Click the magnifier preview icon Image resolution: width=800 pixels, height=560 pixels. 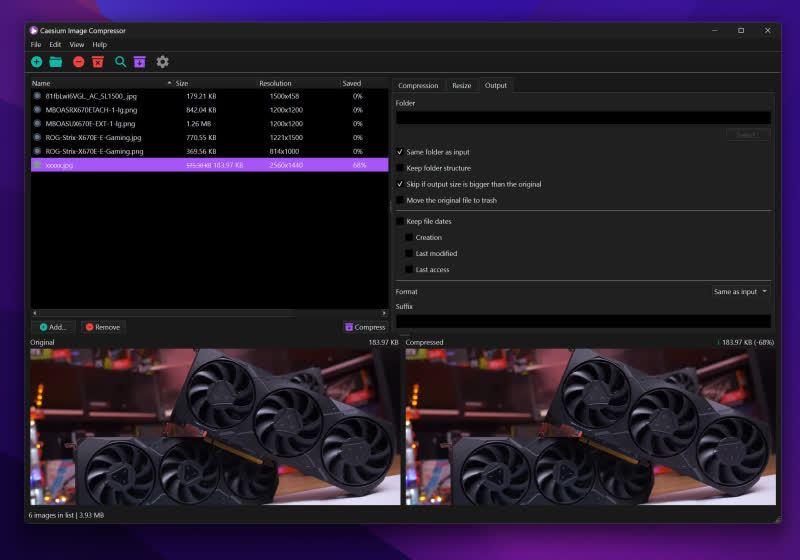point(121,62)
